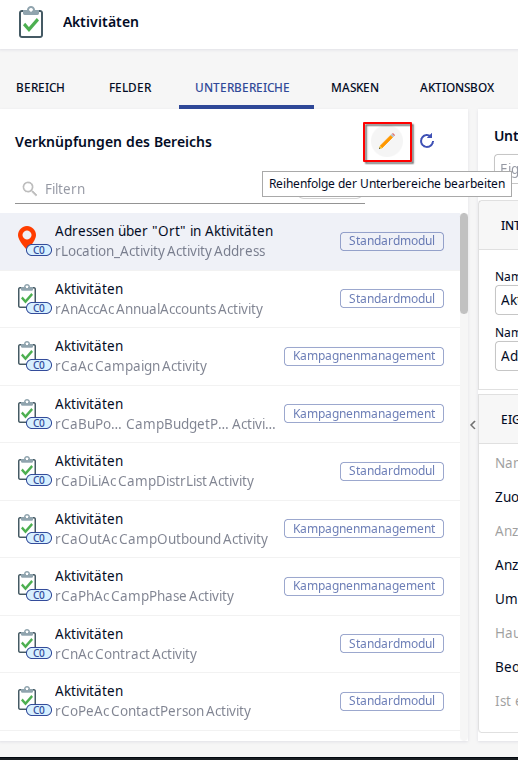Click the orange location pin icon for Adressen
Screen dimensions: 518x760
click(27, 238)
